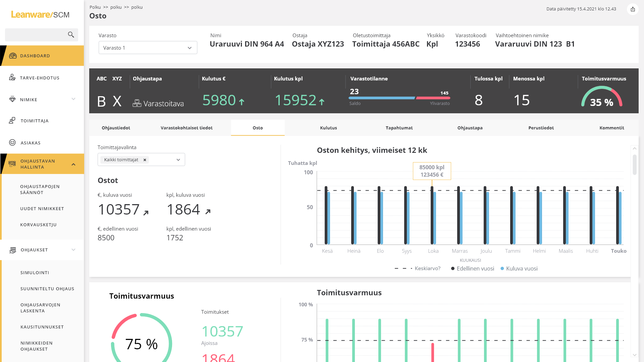Expand the Toimittajavalinta dropdown arrow
Image resolution: width=644 pixels, height=362 pixels.
(x=178, y=160)
